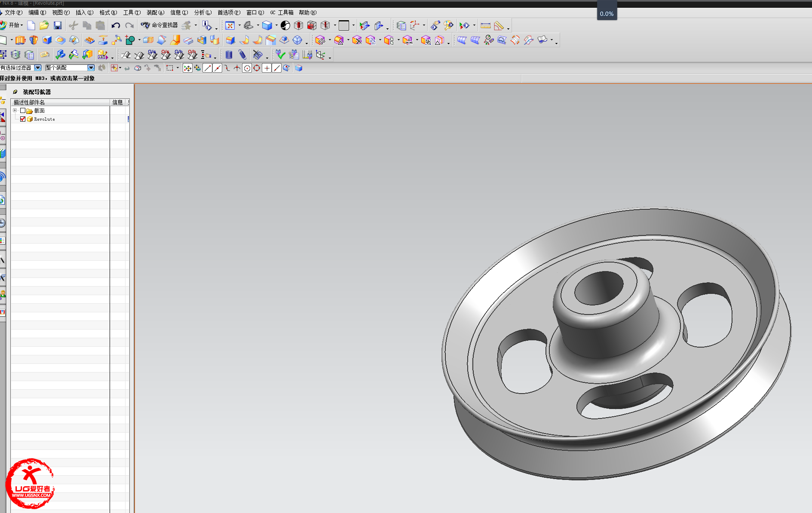Select the Measure Angle tool
The image size is (812, 513).
coord(499,26)
